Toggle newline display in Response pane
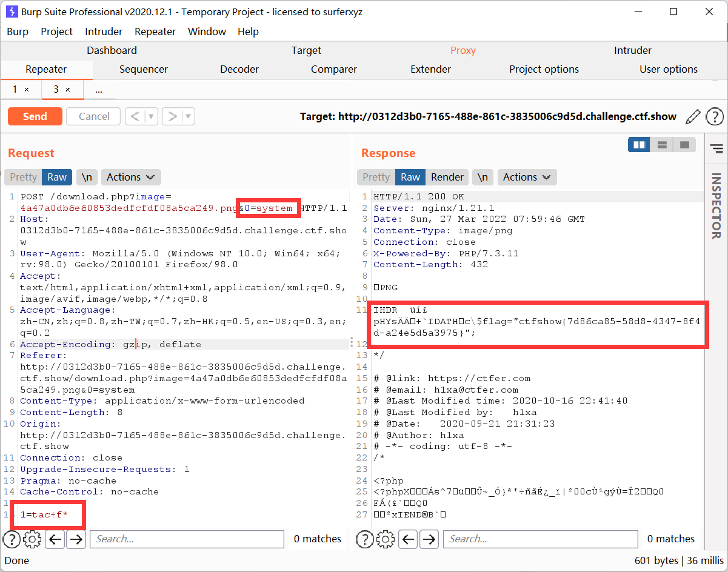Screen dimensions: 728x572 (x=483, y=177)
